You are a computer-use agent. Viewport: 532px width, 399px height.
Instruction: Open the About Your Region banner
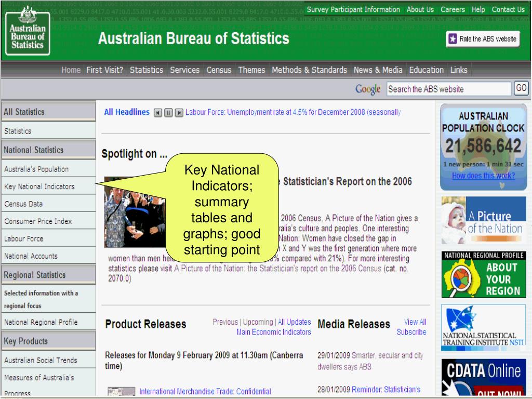(x=484, y=274)
